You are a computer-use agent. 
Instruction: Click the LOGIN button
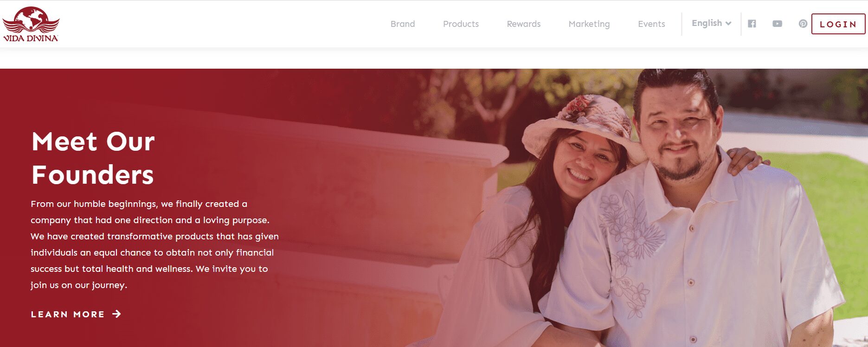click(838, 24)
